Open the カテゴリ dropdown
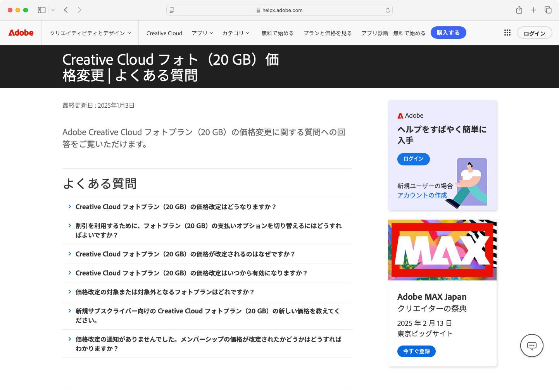The height and width of the screenshot is (392, 559). (236, 33)
